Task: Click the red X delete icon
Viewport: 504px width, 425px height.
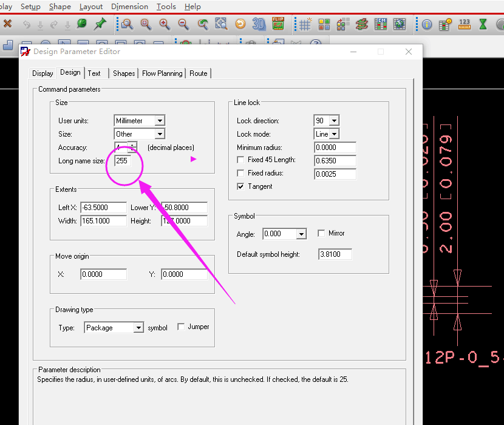Action: coord(7,24)
